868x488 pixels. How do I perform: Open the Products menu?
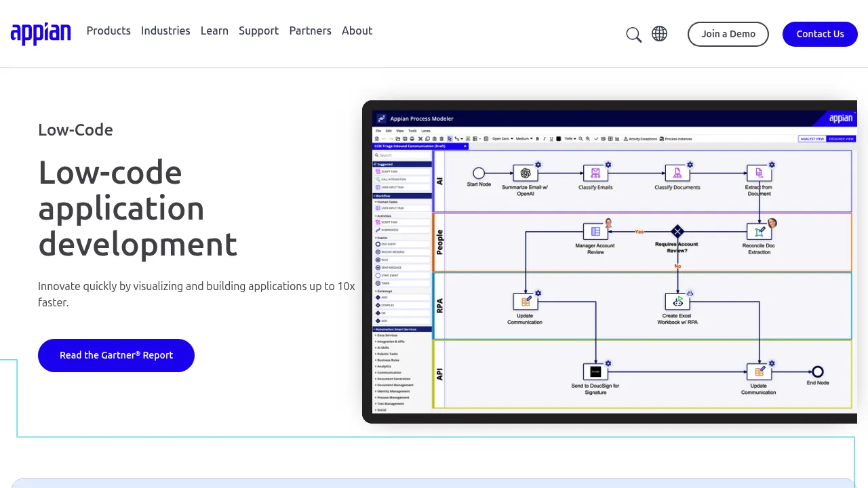tap(108, 30)
